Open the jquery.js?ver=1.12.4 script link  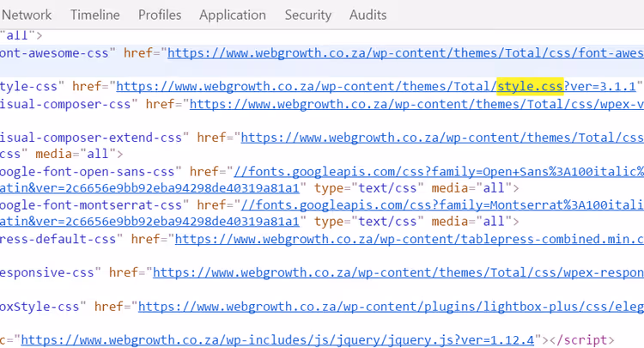pos(277,339)
